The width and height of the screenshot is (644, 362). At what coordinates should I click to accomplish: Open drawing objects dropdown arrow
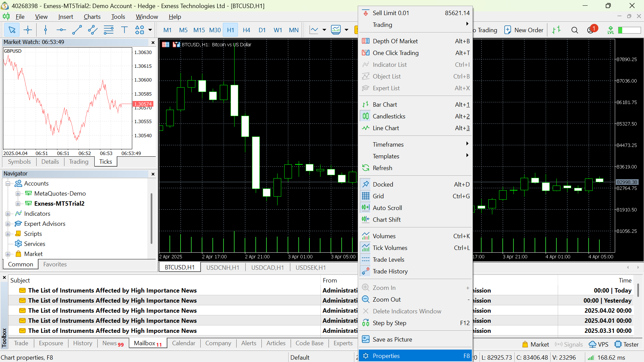[150, 30]
